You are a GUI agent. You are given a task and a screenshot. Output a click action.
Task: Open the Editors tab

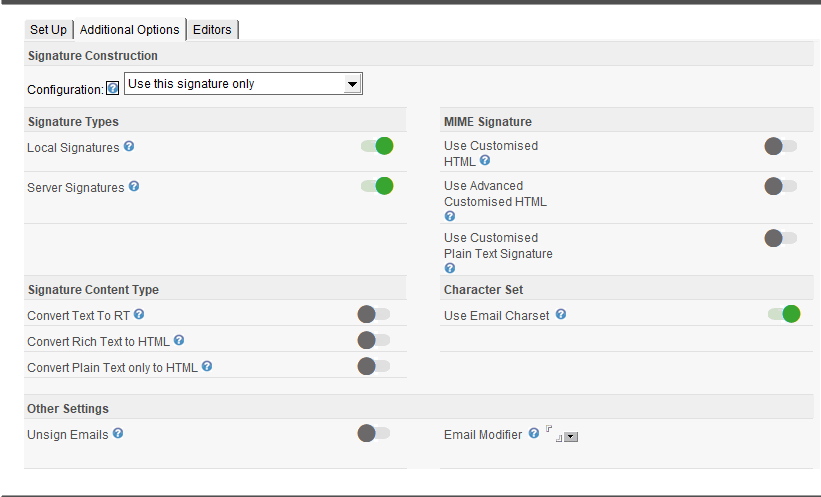(212, 30)
